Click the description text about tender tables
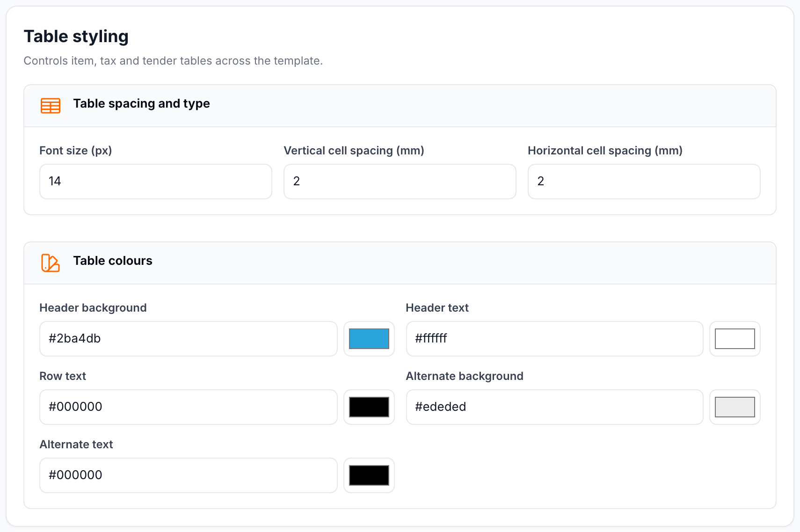800x532 pixels. [x=174, y=61]
